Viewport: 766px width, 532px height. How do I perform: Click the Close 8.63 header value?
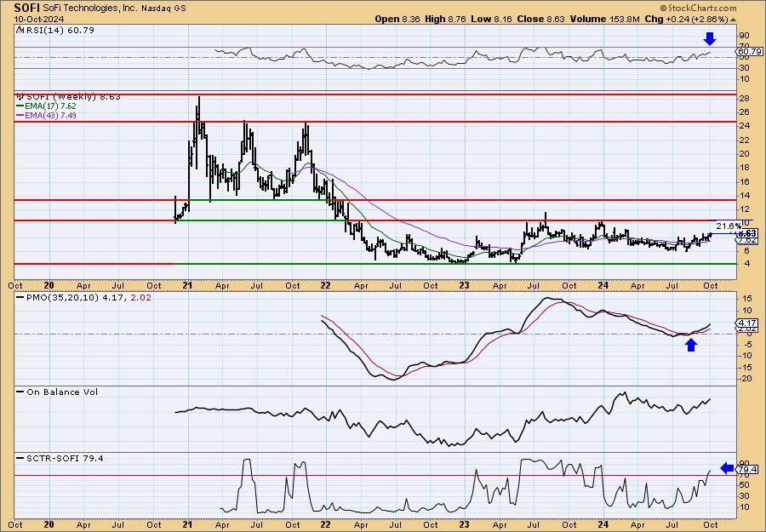[x=540, y=19]
